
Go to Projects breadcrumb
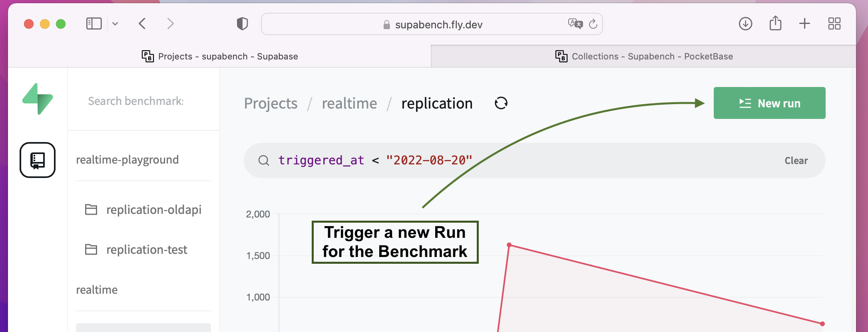[x=271, y=103]
